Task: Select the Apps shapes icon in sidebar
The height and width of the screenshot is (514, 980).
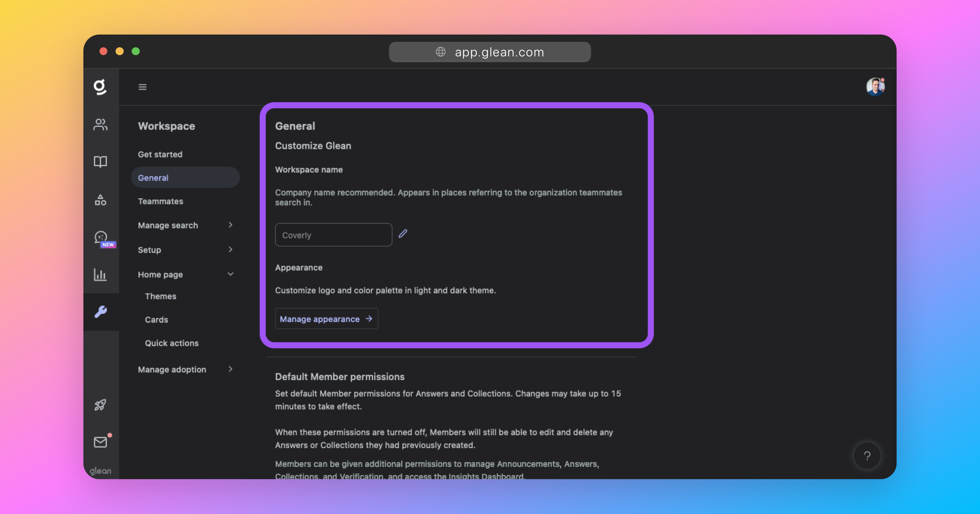Action: pyautogui.click(x=100, y=200)
